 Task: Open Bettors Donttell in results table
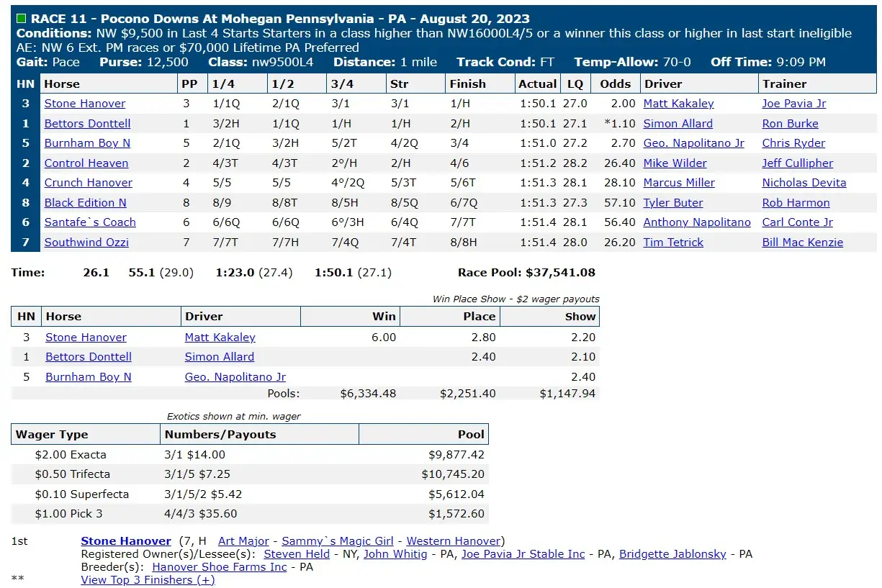88,124
